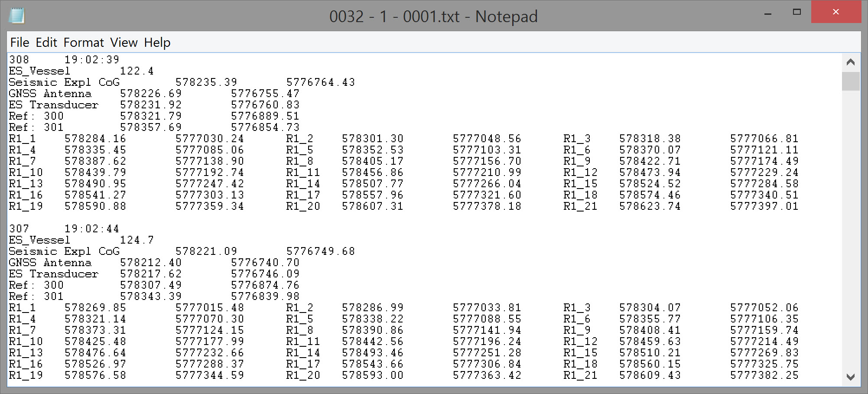Open the Edit menu

[46, 42]
